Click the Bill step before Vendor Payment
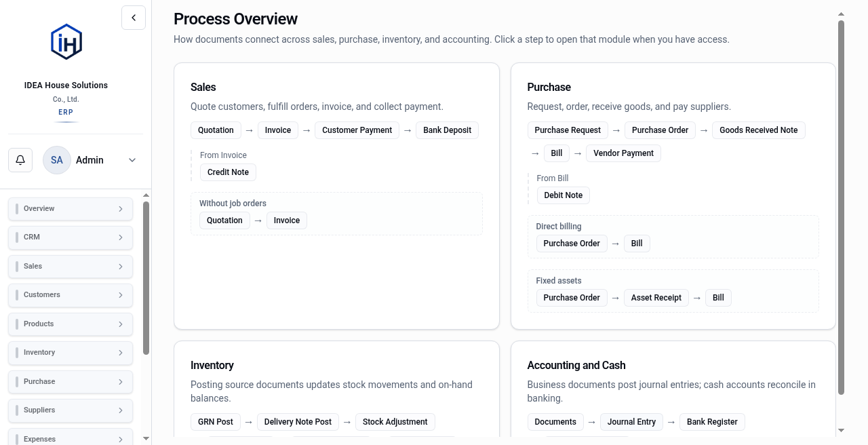 [557, 153]
